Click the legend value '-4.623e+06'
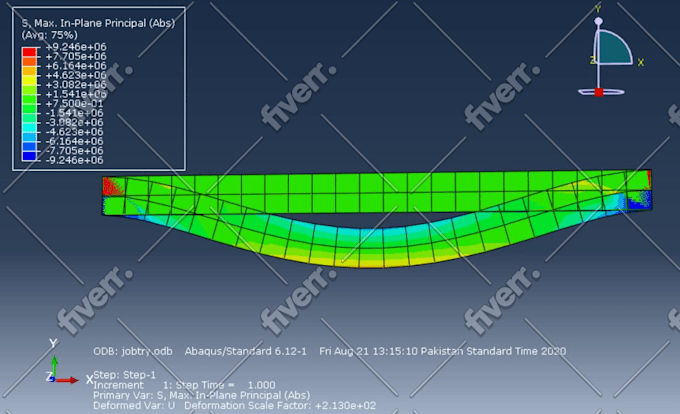This screenshot has height=414, width=680. pyautogui.click(x=75, y=132)
